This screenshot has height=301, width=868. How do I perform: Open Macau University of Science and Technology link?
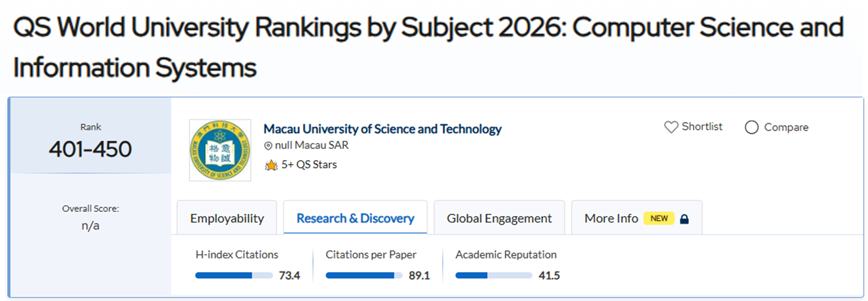click(x=382, y=129)
